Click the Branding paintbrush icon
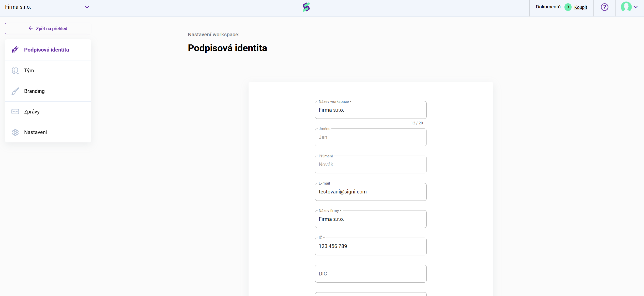The width and height of the screenshot is (644, 296). [15, 91]
